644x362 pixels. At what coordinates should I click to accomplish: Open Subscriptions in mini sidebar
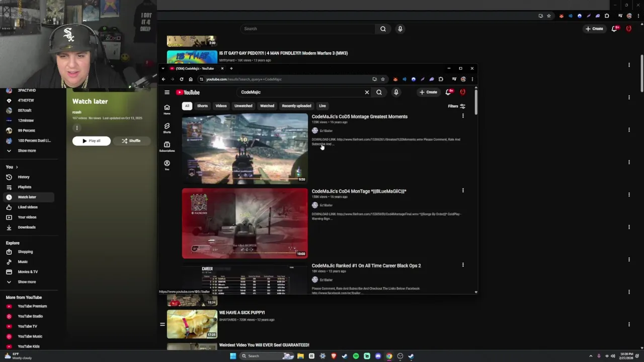click(x=167, y=146)
